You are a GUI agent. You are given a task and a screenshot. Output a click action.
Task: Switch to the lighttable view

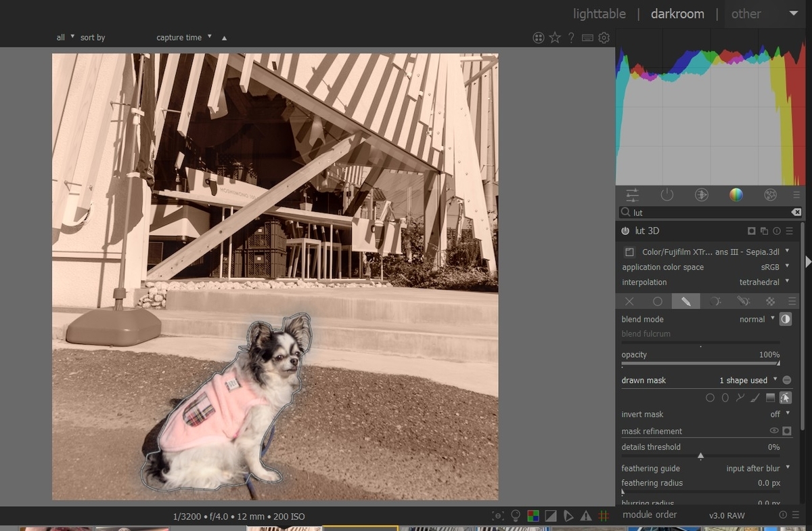599,14
